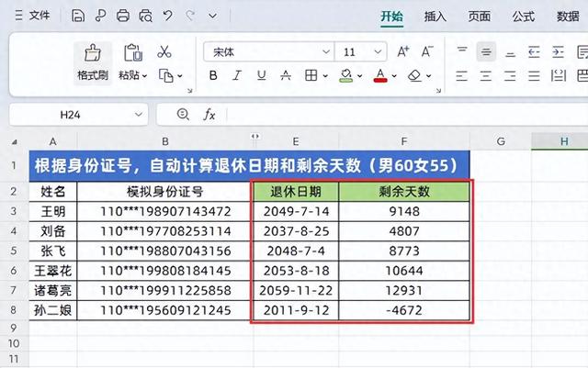Toggle top vertical alignment

coord(462,51)
